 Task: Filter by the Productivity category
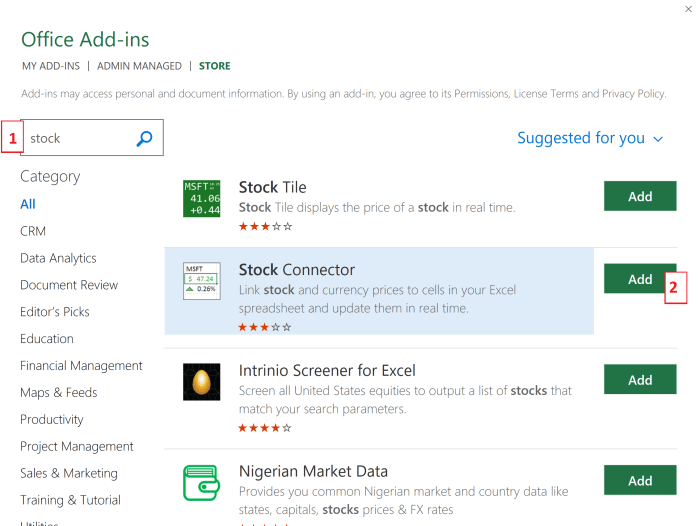point(52,419)
